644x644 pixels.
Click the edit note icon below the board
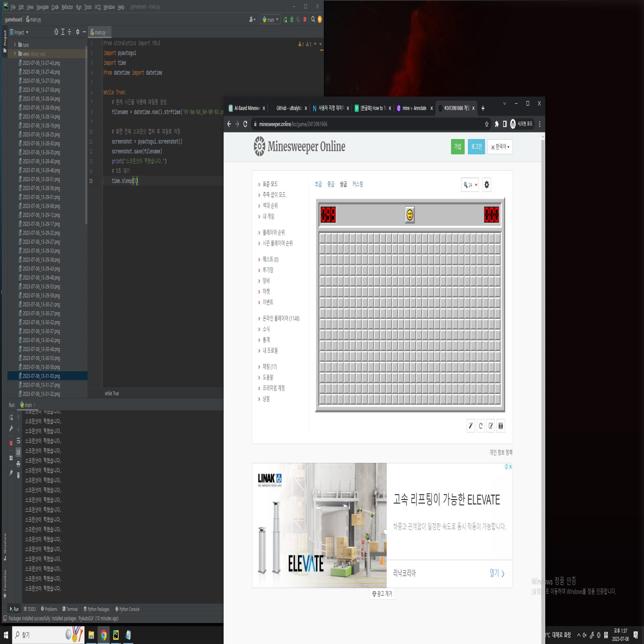490,426
